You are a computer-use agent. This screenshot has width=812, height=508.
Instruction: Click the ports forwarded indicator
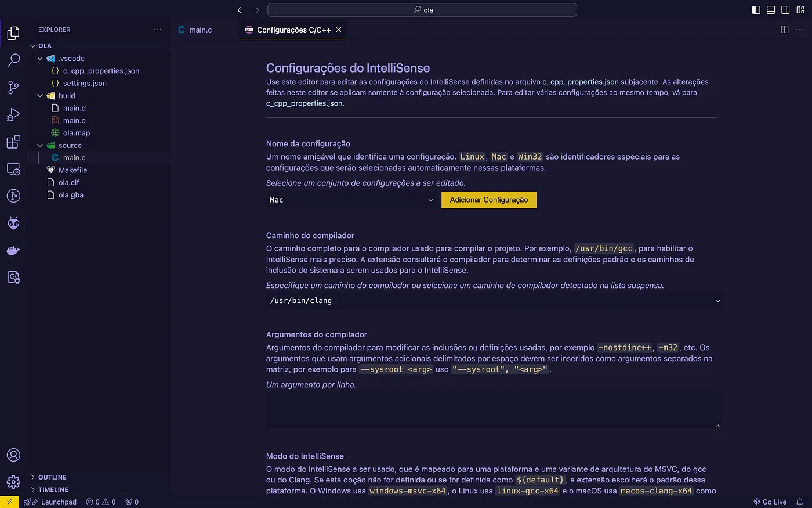click(x=132, y=502)
